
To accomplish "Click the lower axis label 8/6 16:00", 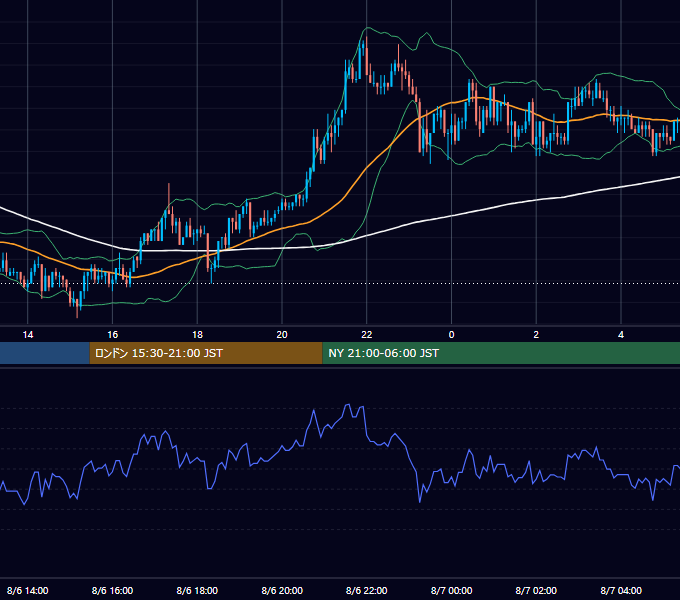I will tap(112, 590).
